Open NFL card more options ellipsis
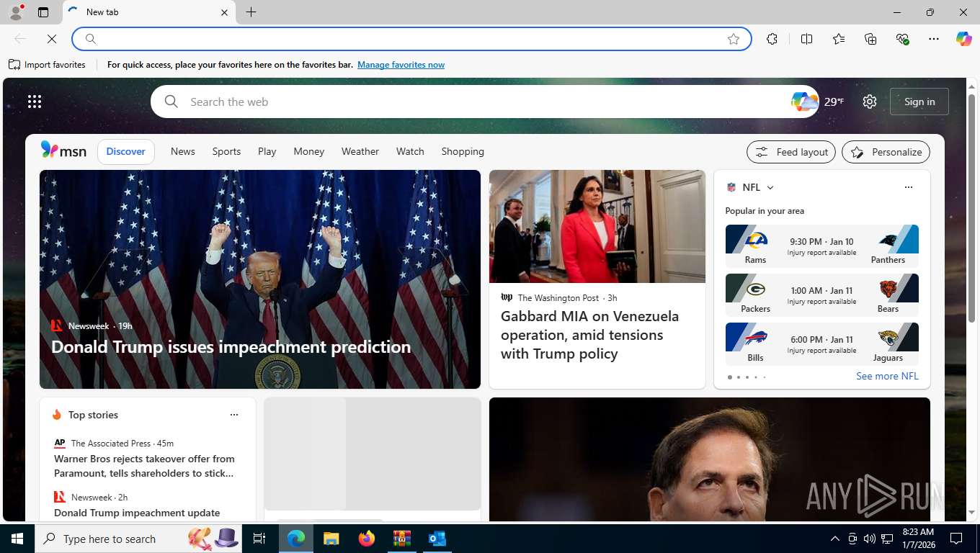980x553 pixels. (908, 187)
